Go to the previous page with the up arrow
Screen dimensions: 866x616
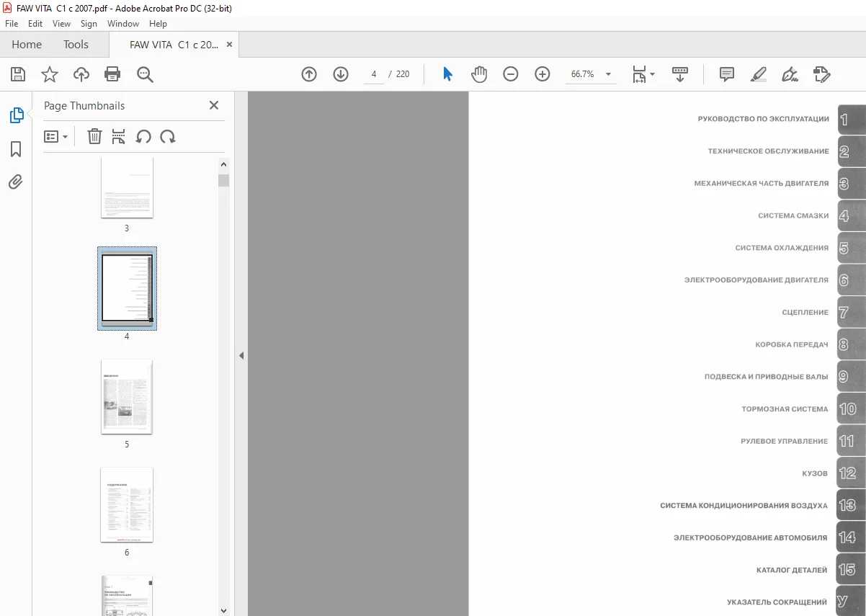pos(309,74)
